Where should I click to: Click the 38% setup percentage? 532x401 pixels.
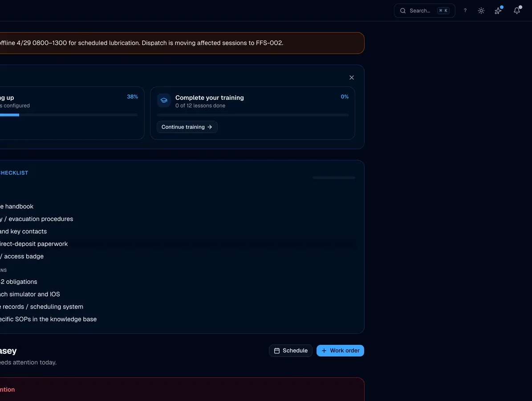click(x=132, y=97)
